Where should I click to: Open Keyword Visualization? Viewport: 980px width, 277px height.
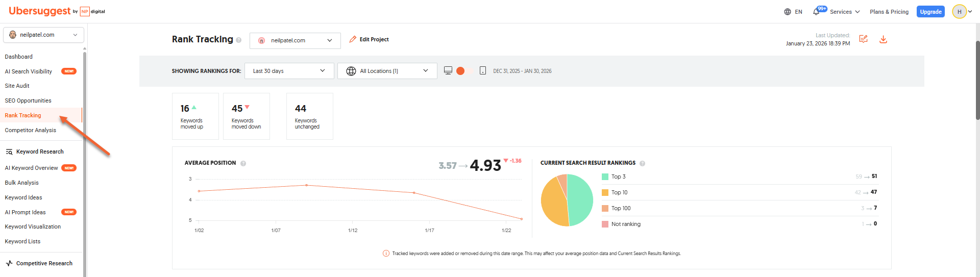(33, 226)
